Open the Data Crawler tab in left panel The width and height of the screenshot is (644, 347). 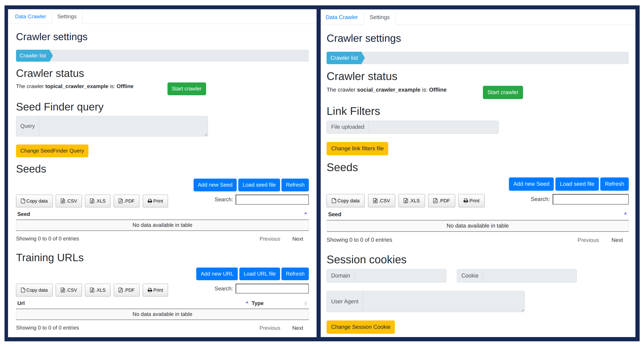30,16
